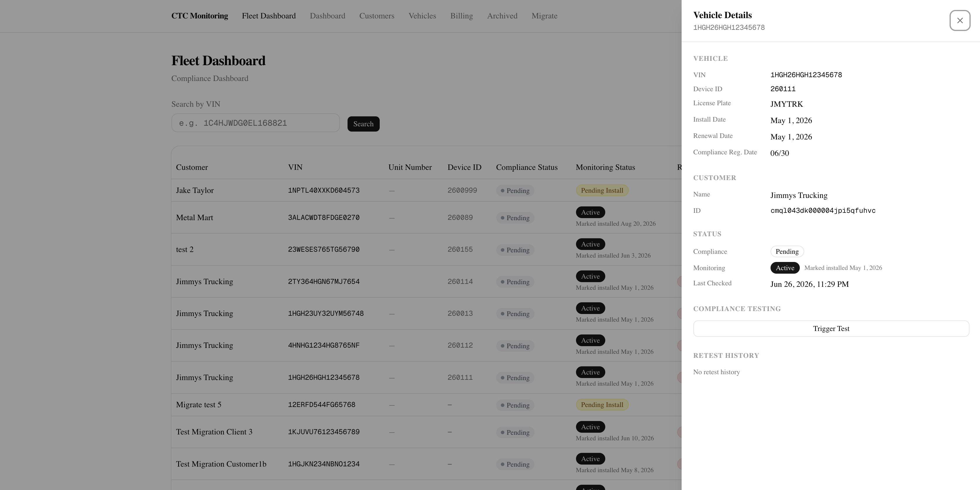Click Device ID 260089 cell
The image size is (980, 490).
pyautogui.click(x=460, y=218)
